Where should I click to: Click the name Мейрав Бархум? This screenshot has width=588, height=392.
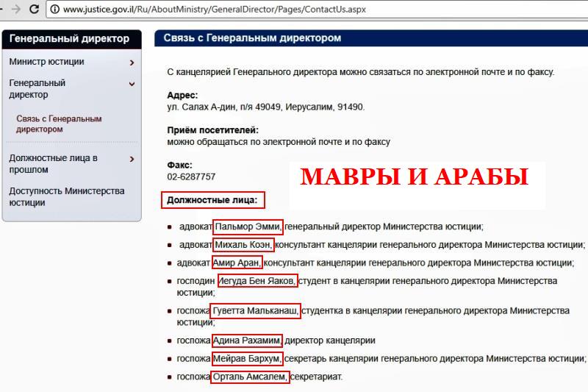tap(247, 359)
